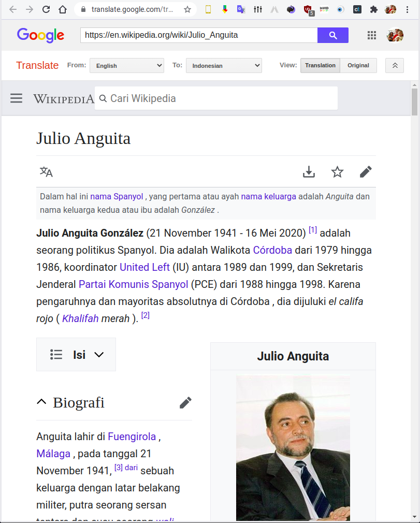Click the WikipediA wordmark logo

(63, 99)
